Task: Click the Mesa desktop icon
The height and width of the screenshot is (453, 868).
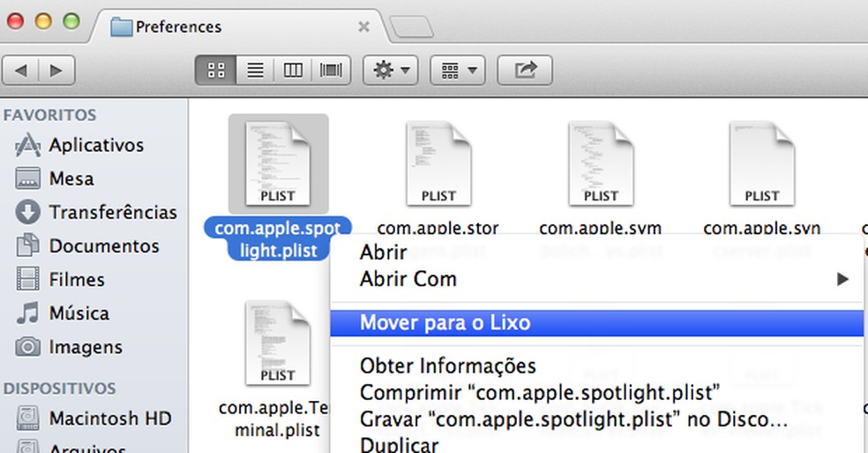Action: point(27,179)
